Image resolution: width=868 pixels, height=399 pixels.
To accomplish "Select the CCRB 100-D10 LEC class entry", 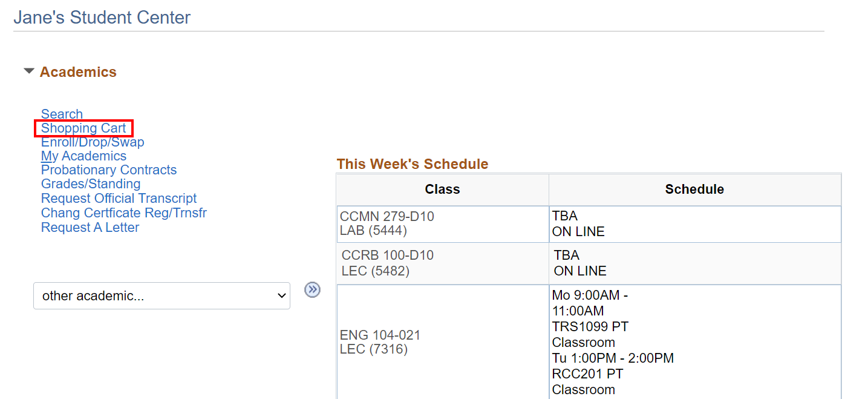I will [388, 263].
